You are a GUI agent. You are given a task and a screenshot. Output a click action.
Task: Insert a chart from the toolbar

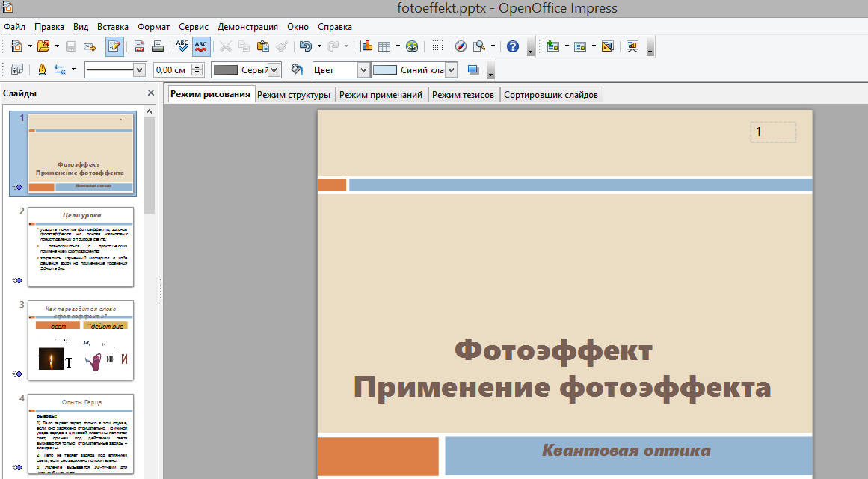tap(366, 46)
